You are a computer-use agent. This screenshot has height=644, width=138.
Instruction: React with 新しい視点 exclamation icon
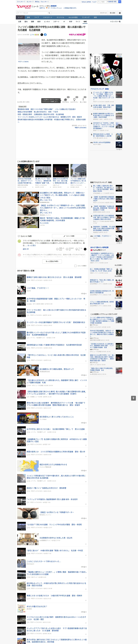coord(83,100)
